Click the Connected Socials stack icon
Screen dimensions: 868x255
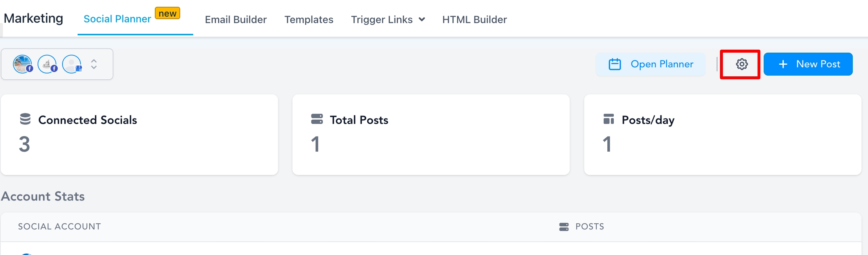pos(25,120)
